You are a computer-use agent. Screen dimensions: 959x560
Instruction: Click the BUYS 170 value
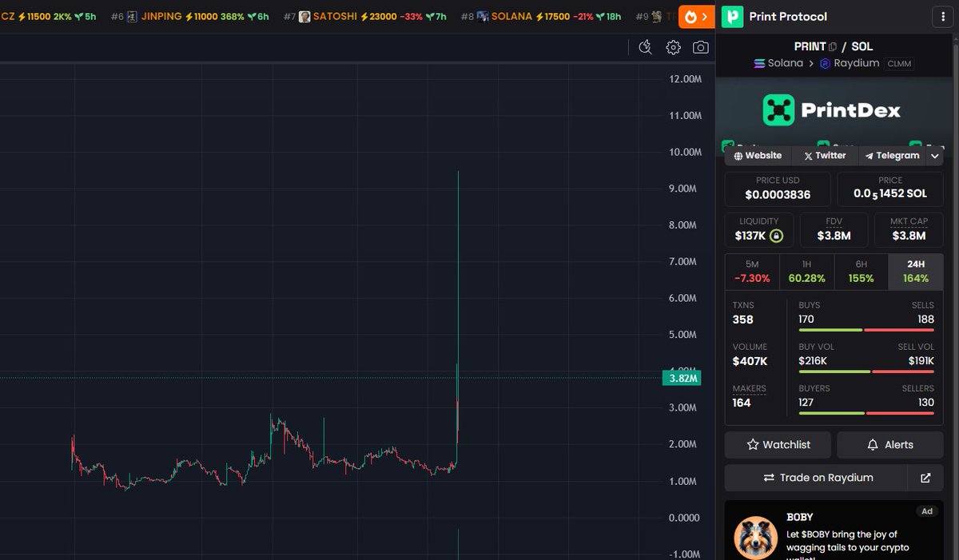(x=806, y=320)
